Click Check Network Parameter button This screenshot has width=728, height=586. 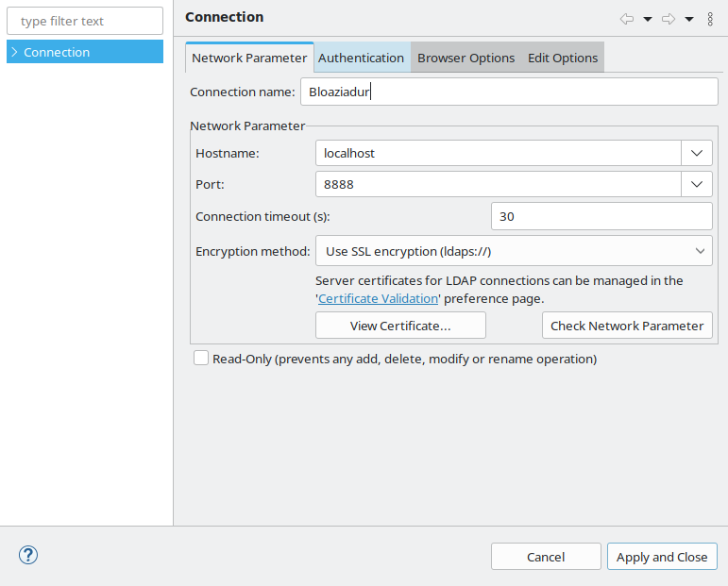point(627,326)
